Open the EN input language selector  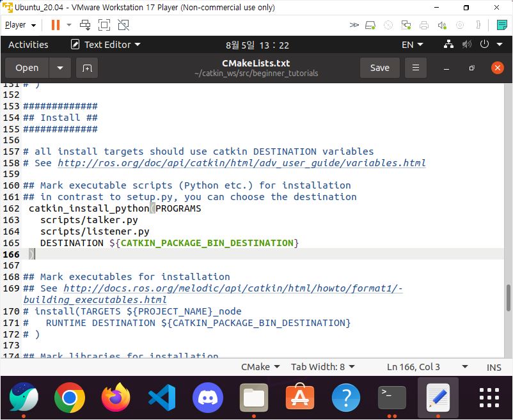(x=412, y=45)
